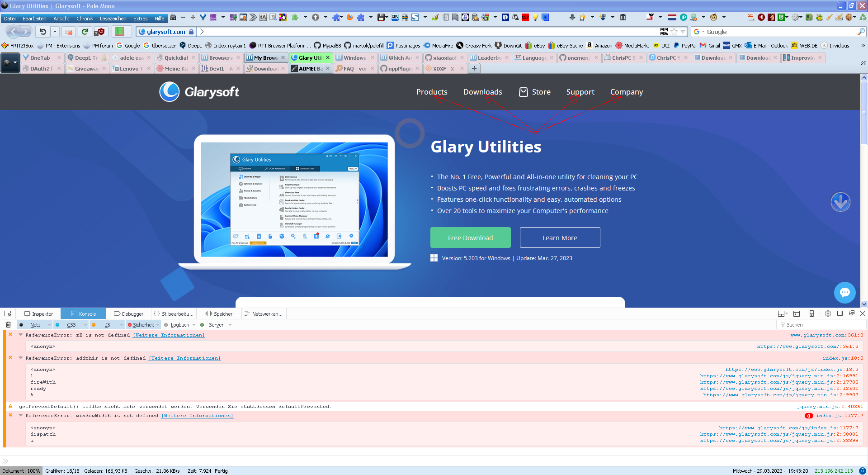Switch to the Inspektor devtools tab
Screen dimensions: 868x475
click(38, 313)
